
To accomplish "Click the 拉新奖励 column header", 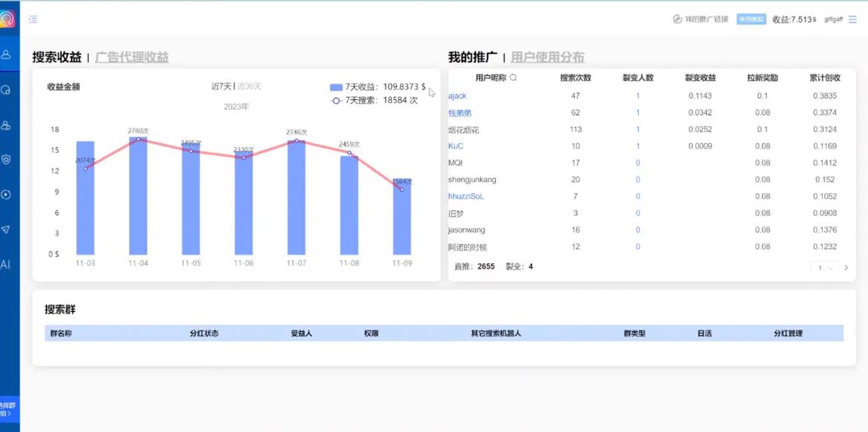I will tap(763, 78).
